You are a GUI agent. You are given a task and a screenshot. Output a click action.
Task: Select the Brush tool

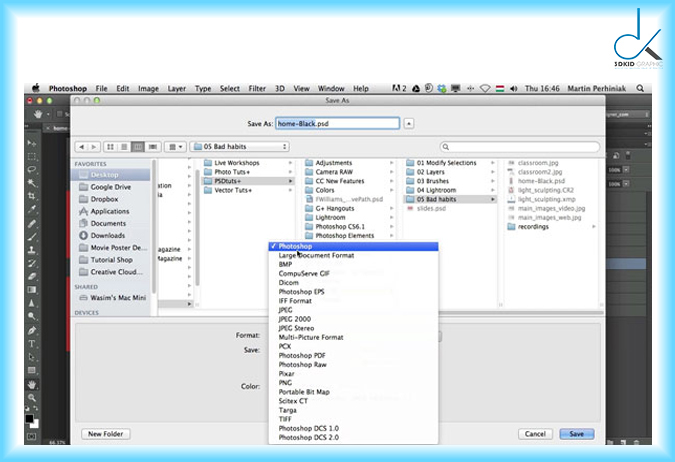coord(31,236)
